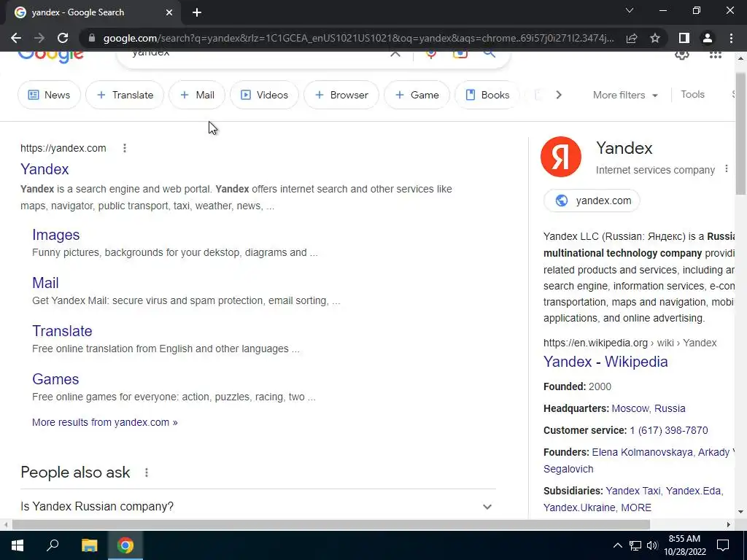Image resolution: width=747 pixels, height=560 pixels.
Task: Go back using browser back arrow
Action: coord(16,38)
